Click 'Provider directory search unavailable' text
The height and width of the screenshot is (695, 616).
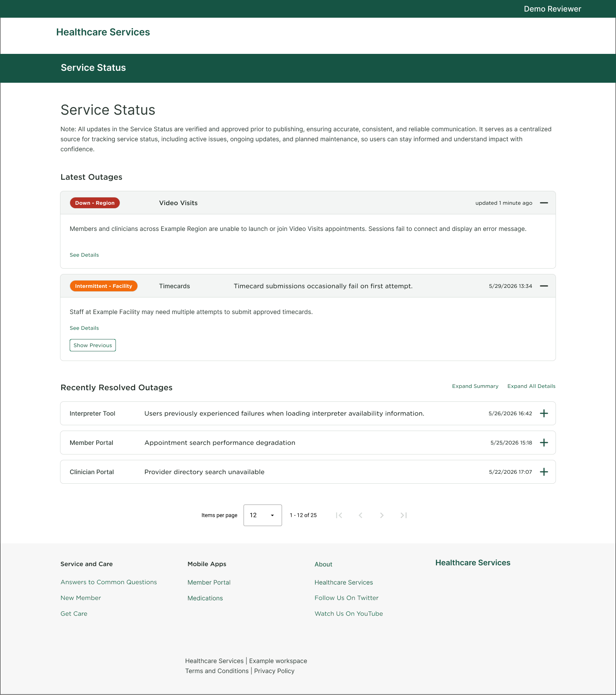(x=204, y=472)
